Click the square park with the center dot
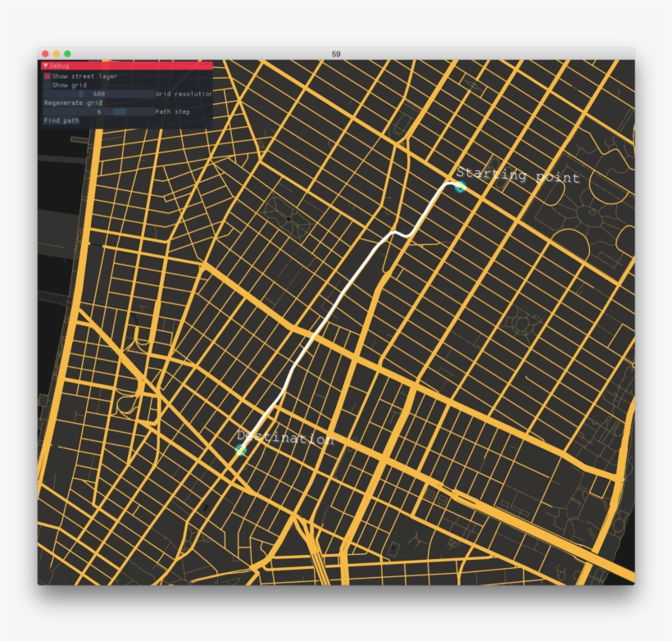 click(x=288, y=219)
